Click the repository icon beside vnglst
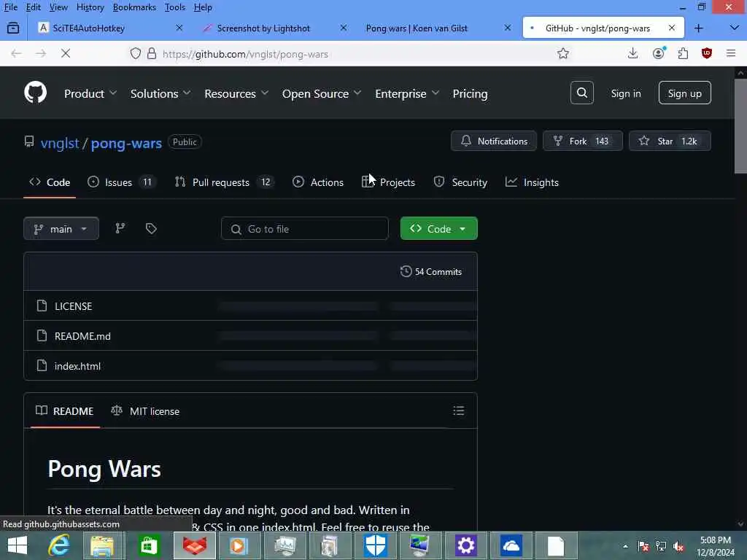747x560 pixels. pyautogui.click(x=29, y=141)
